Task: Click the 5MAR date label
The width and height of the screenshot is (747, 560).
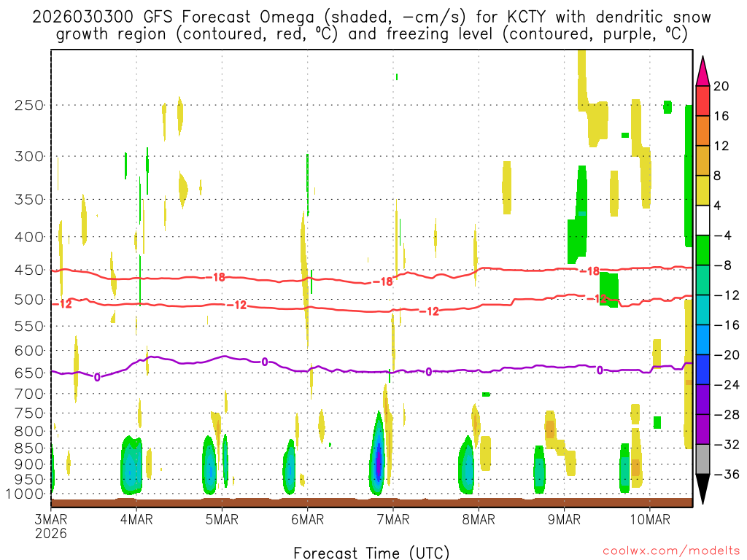Action: [x=222, y=519]
